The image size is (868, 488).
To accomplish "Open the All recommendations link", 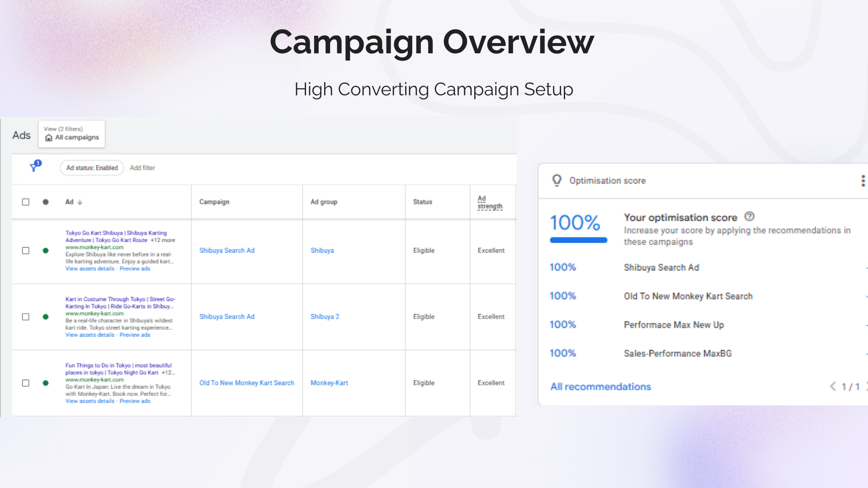I will point(600,387).
